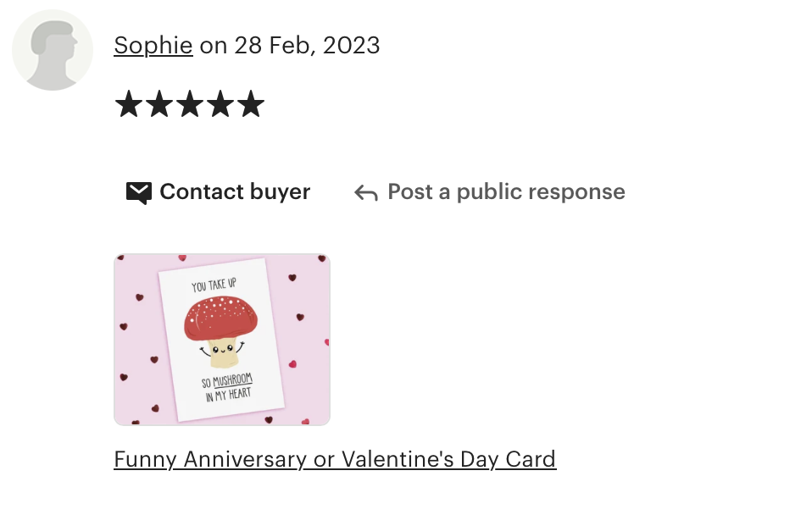Open the Funny Anniversary or Valentine's Day Card link
812x515 pixels.
pos(335,459)
